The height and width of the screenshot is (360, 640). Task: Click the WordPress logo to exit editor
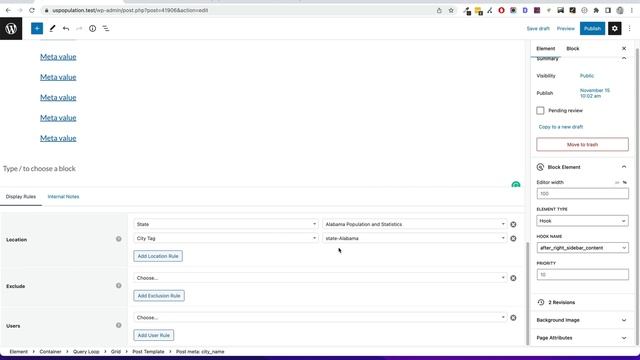click(x=11, y=29)
